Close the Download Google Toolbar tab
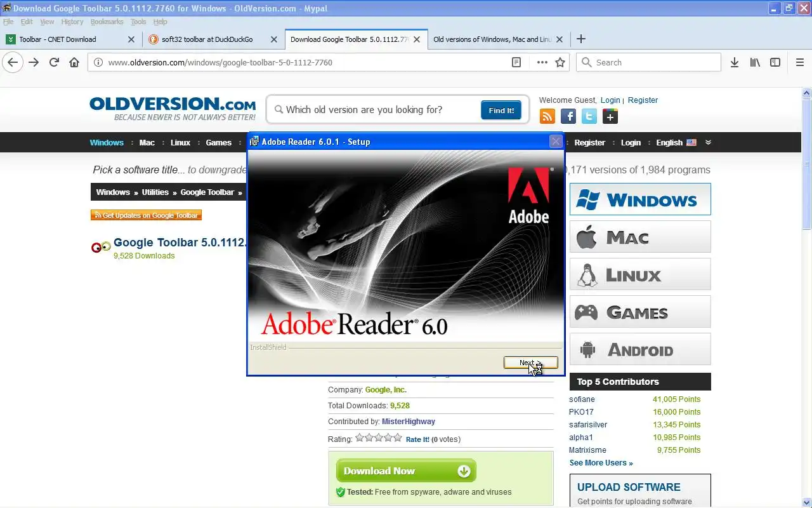This screenshot has height=508, width=812. 417,39
